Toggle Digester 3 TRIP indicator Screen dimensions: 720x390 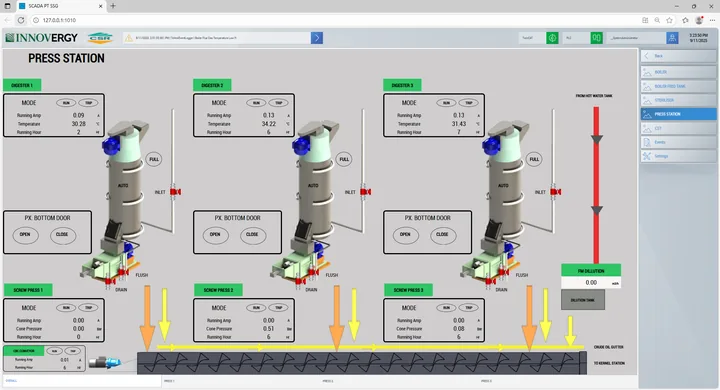click(469, 103)
